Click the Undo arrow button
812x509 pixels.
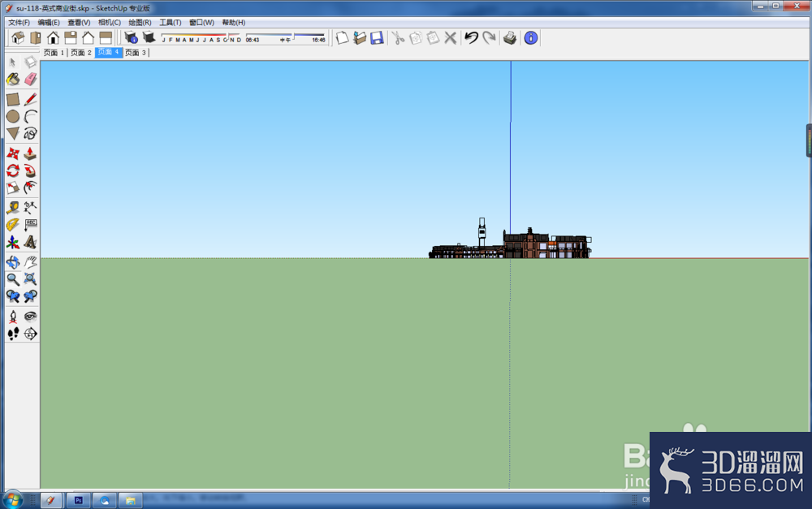pyautogui.click(x=471, y=38)
